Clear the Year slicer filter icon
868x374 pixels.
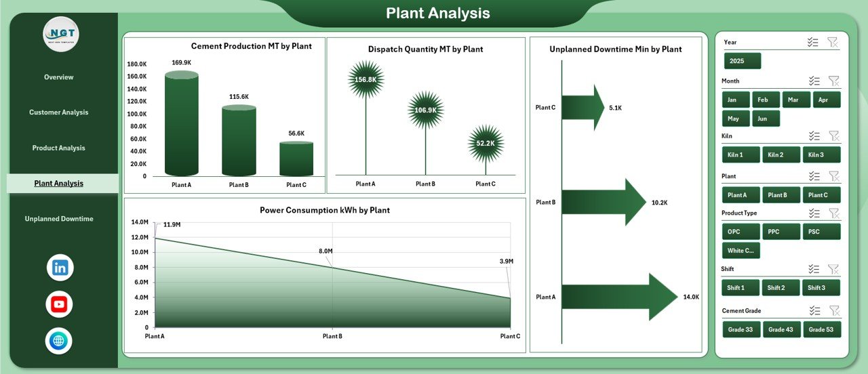coord(833,42)
